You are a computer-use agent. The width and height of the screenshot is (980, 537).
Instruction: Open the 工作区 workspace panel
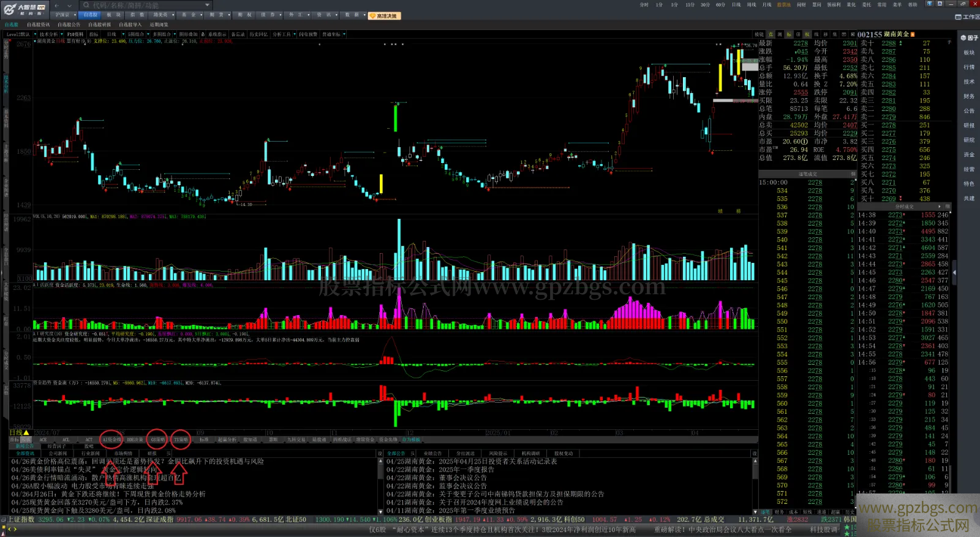click(967, 17)
